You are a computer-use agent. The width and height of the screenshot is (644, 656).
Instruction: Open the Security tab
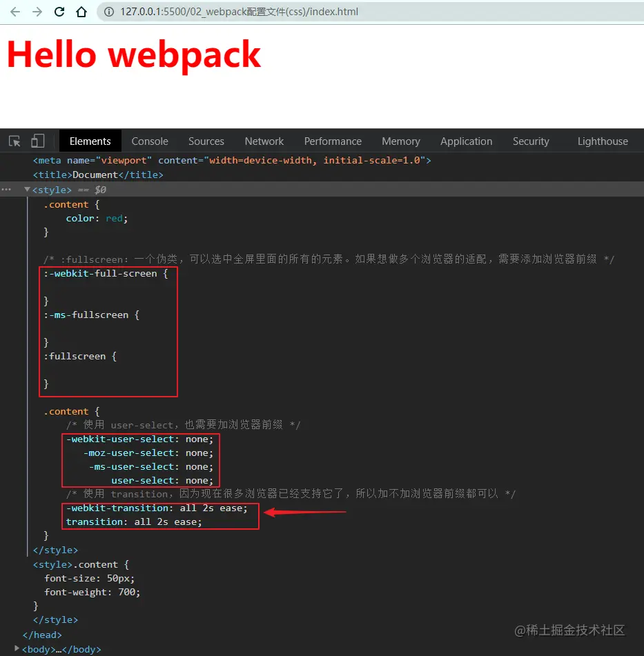(x=531, y=141)
